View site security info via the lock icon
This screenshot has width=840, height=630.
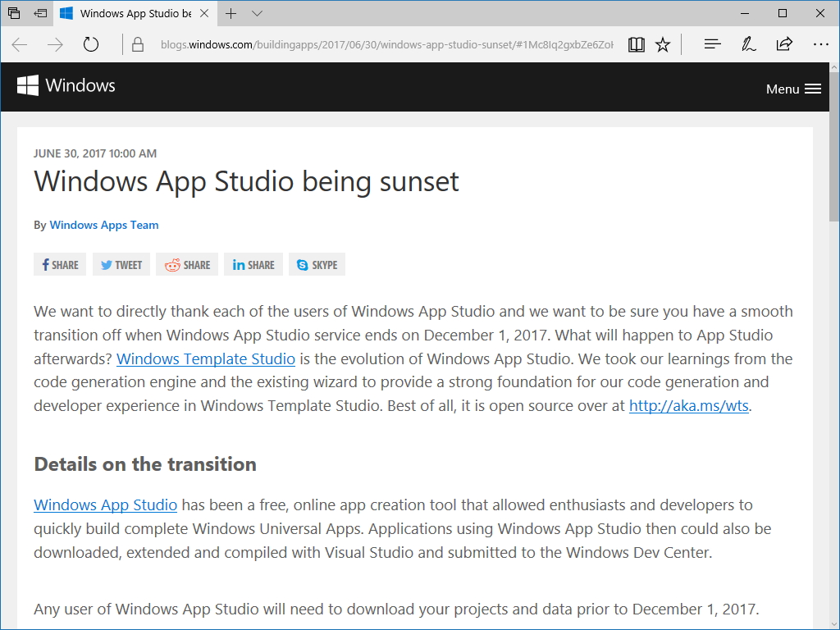[137, 44]
